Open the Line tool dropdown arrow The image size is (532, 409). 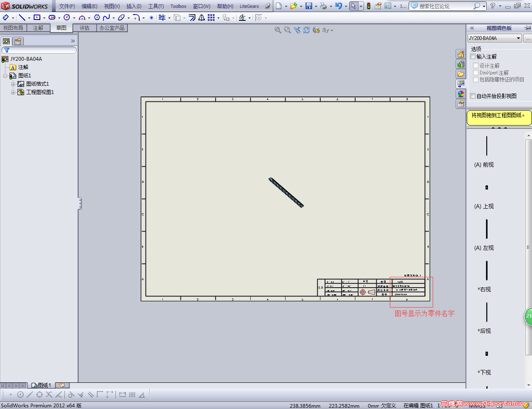[x=29, y=18]
